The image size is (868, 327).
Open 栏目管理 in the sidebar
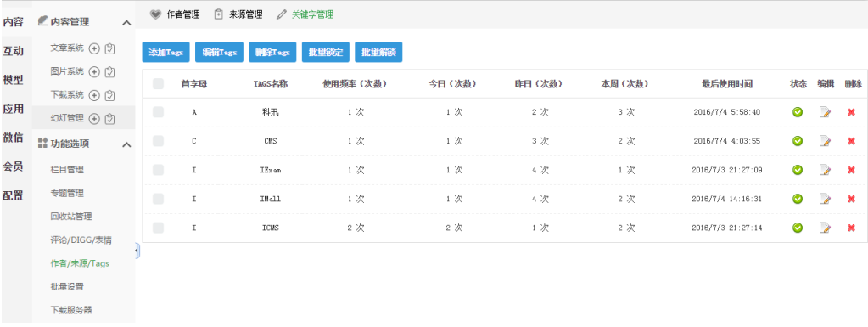pyautogui.click(x=67, y=170)
